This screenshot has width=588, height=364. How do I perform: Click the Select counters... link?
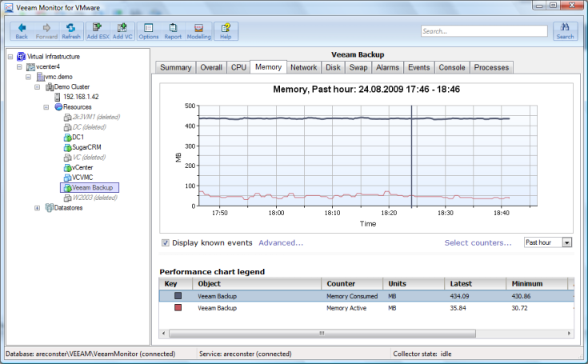point(478,242)
